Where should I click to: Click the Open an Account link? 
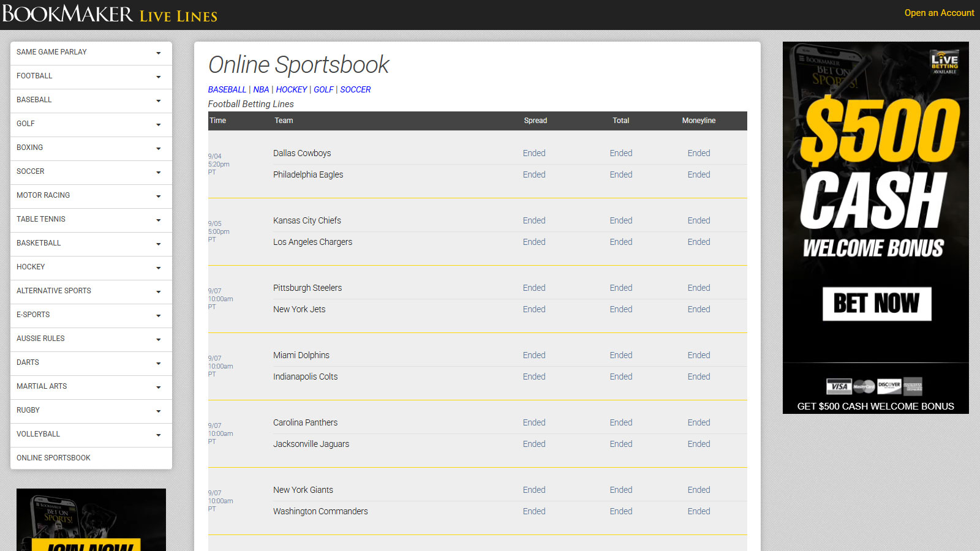coord(939,12)
